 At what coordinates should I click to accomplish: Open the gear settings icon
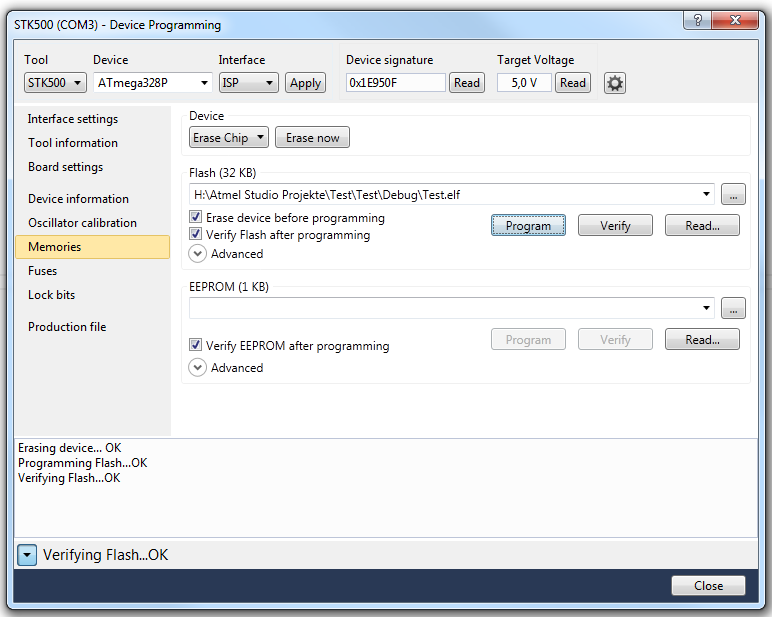pos(615,83)
